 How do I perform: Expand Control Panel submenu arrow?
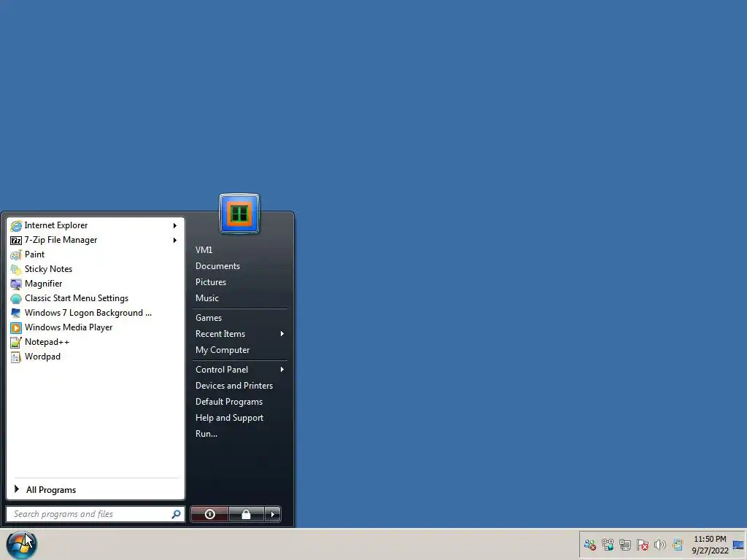point(282,370)
